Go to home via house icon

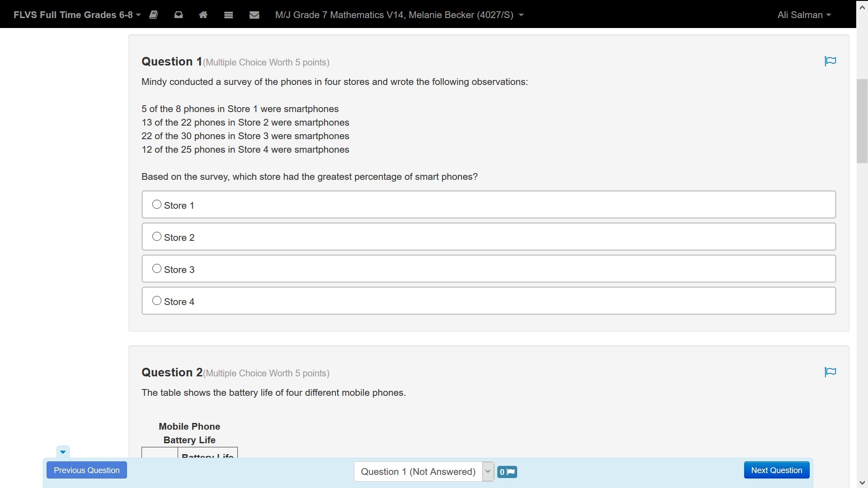coord(203,15)
